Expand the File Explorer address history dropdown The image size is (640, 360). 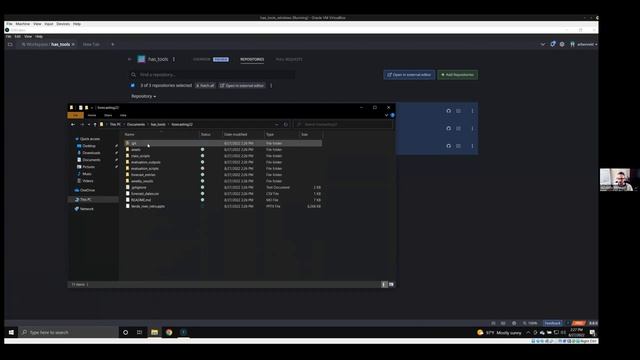click(x=277, y=124)
